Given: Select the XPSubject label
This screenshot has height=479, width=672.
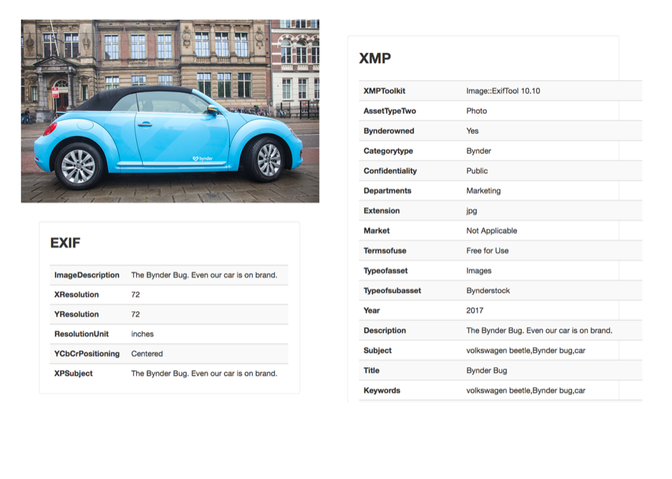Looking at the screenshot, I should pyautogui.click(x=73, y=374).
